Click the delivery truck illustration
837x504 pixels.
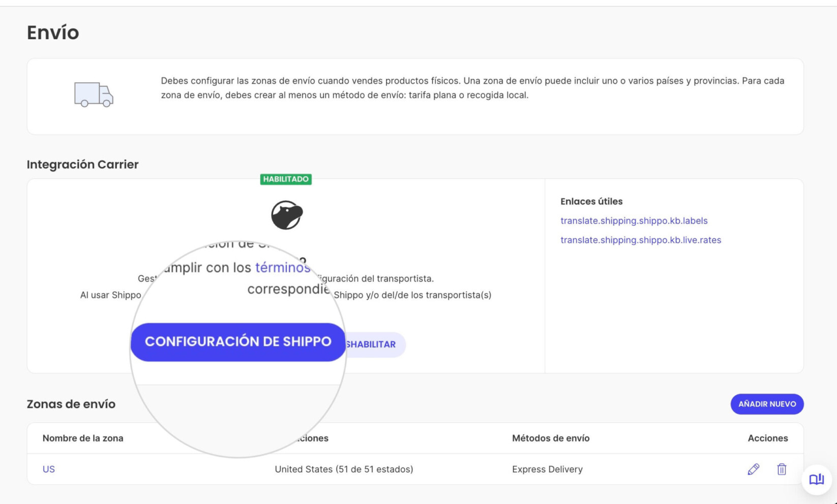[x=94, y=94]
